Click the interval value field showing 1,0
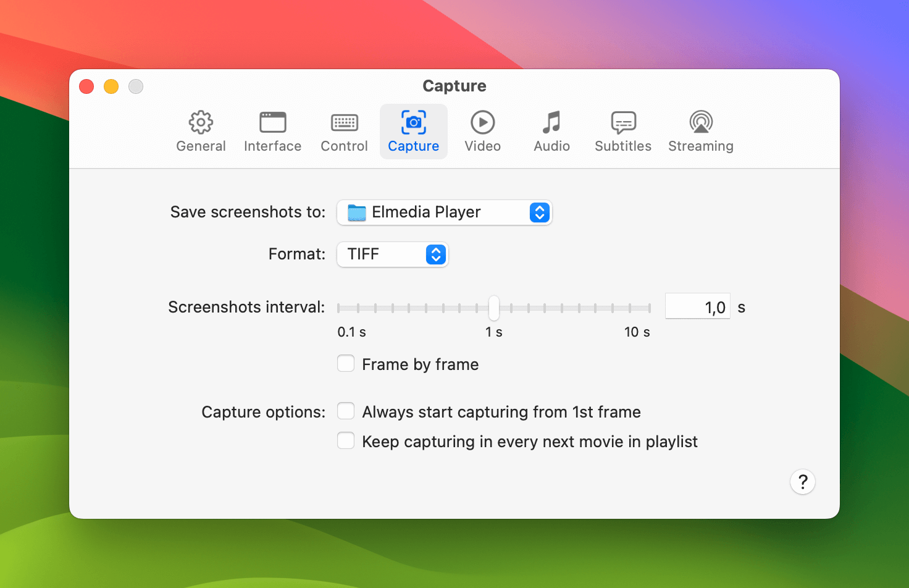The height and width of the screenshot is (588, 909). tap(697, 306)
